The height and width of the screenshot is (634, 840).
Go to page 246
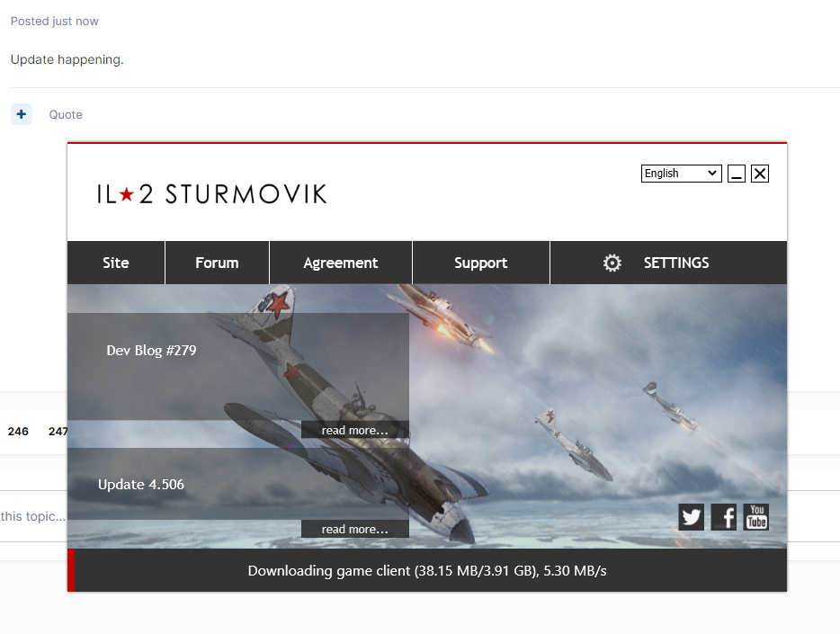pyautogui.click(x=18, y=431)
